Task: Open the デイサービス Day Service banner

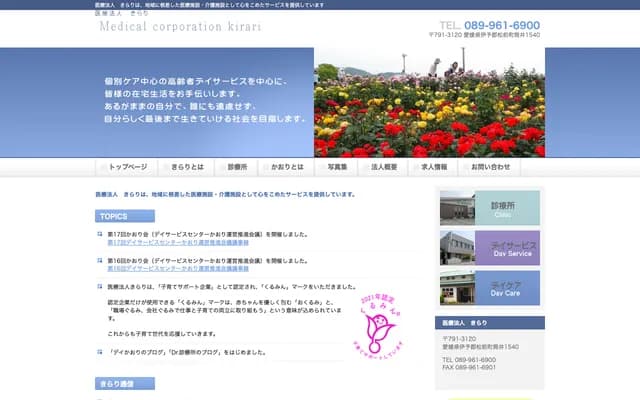Action: pos(490,248)
